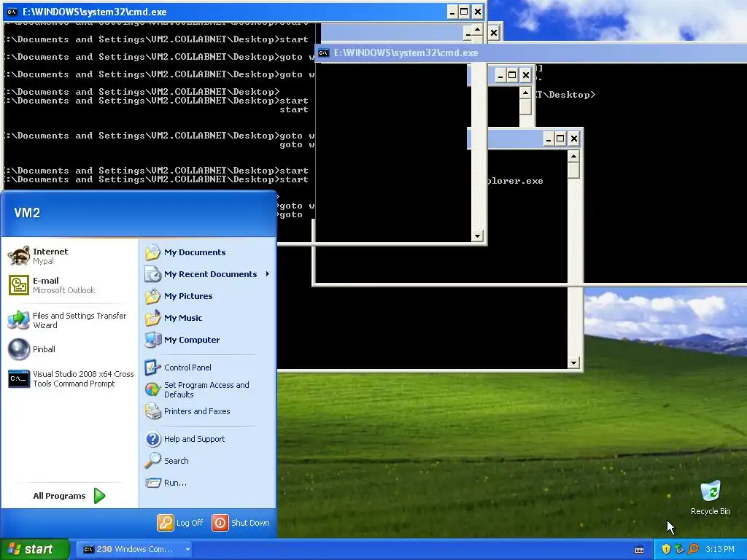Click the Shut Down button

click(241, 523)
